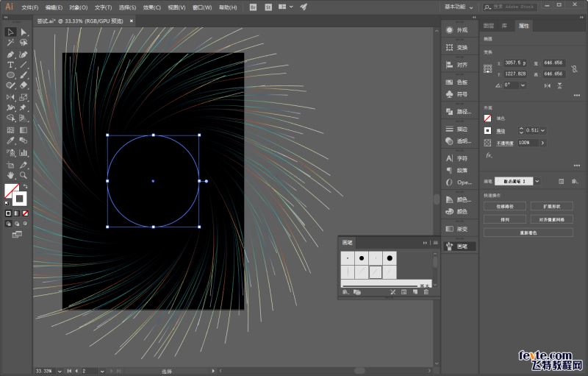This screenshot has height=376, width=588.
Task: Delete brush using trash icon in brushes panel
Action: click(x=426, y=291)
